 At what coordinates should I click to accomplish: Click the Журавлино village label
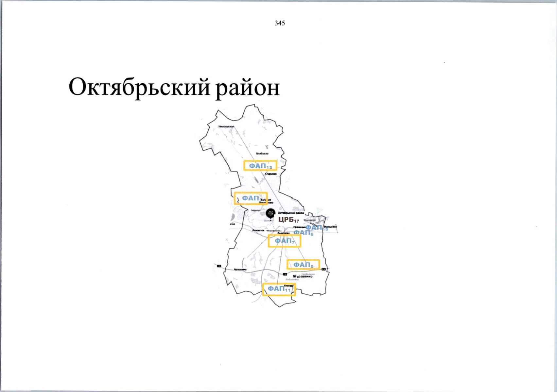click(x=302, y=276)
